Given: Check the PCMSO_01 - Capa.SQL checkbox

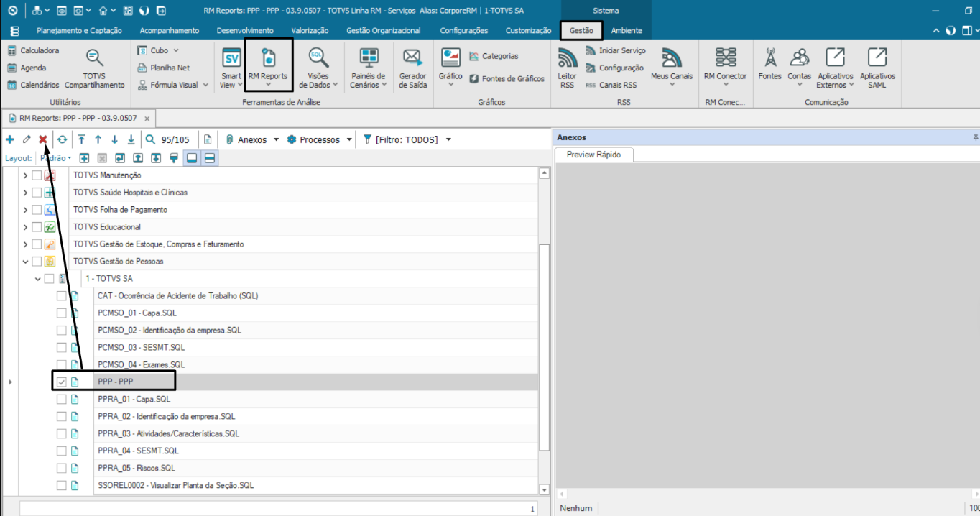Looking at the screenshot, I should [x=62, y=313].
